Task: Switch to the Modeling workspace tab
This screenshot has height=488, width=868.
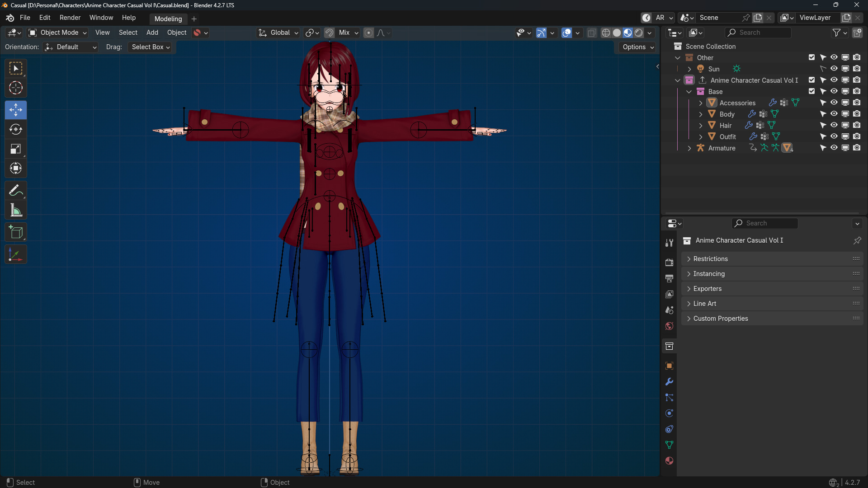Action: [168, 19]
